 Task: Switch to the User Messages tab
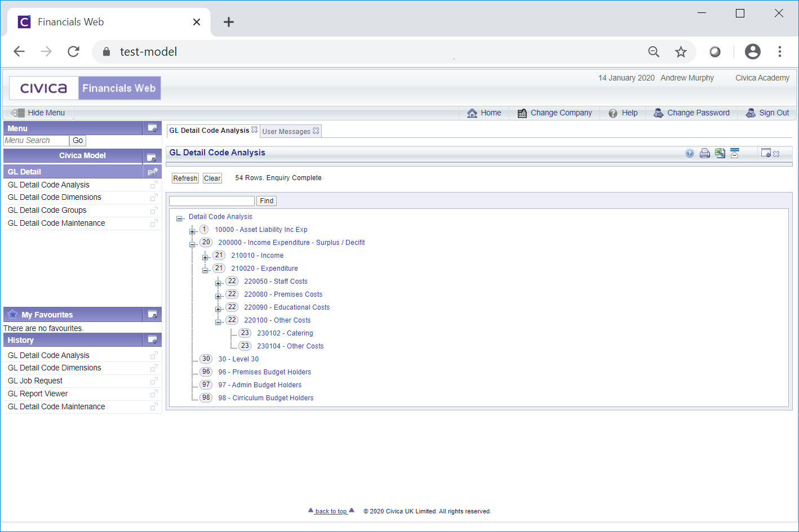tap(286, 131)
